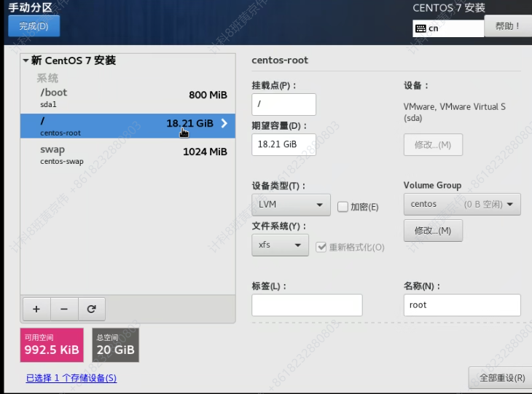
Task: Click the 800 MiB size value
Action: click(x=208, y=95)
